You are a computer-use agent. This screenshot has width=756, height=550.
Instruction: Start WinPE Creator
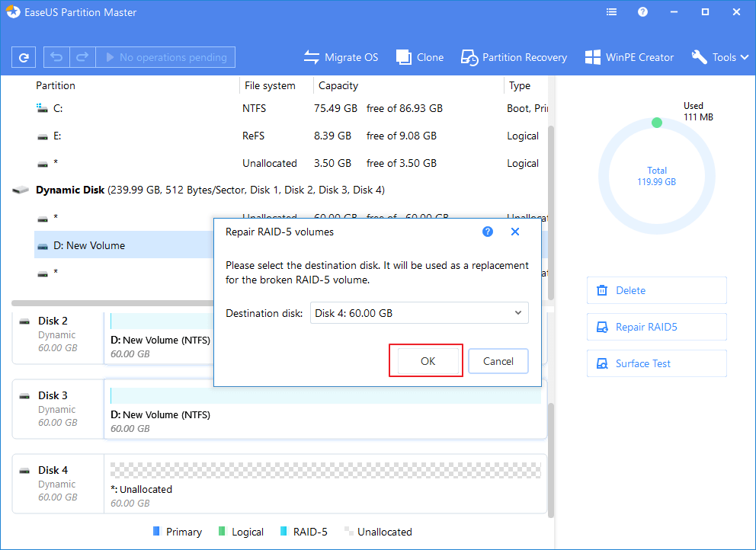click(629, 57)
